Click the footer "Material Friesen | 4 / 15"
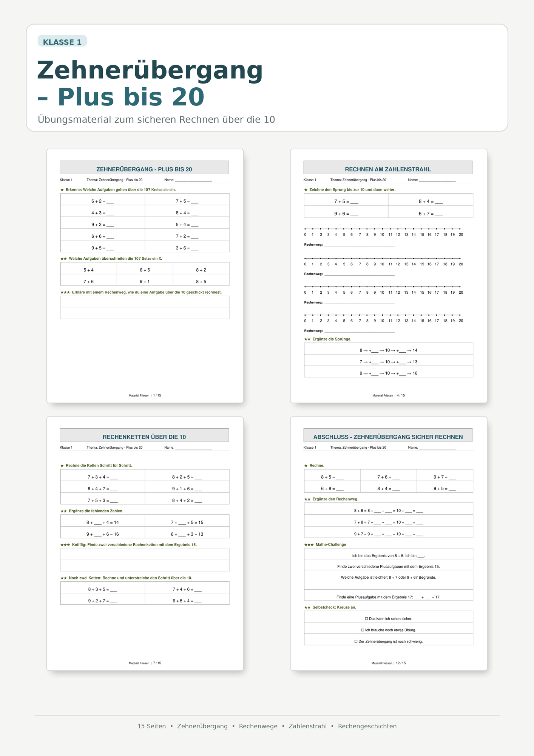534x756 pixels. click(389, 396)
